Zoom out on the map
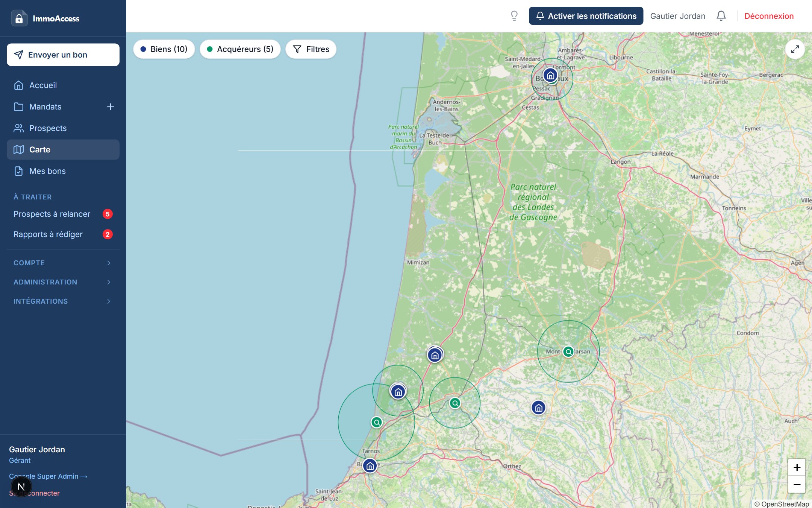 (797, 485)
